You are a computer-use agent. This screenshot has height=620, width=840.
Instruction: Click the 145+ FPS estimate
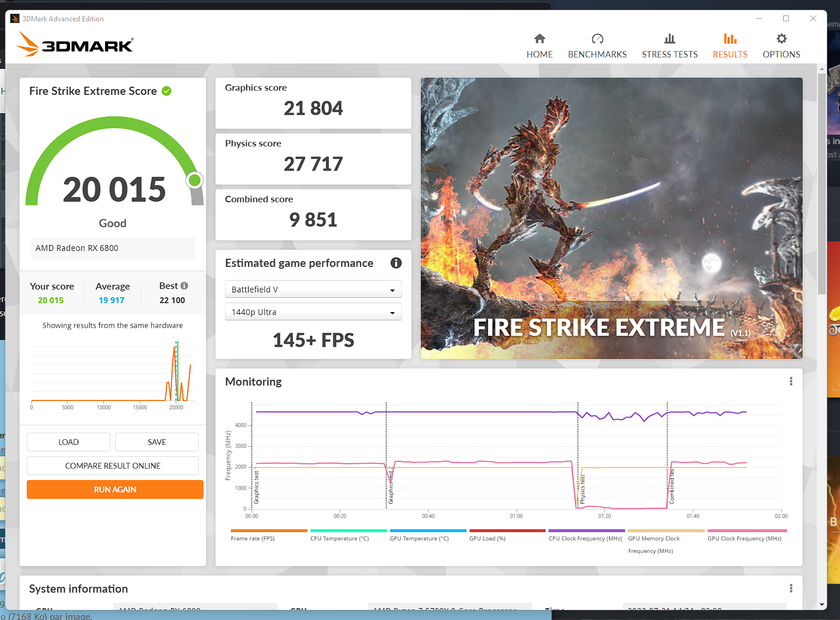click(313, 340)
